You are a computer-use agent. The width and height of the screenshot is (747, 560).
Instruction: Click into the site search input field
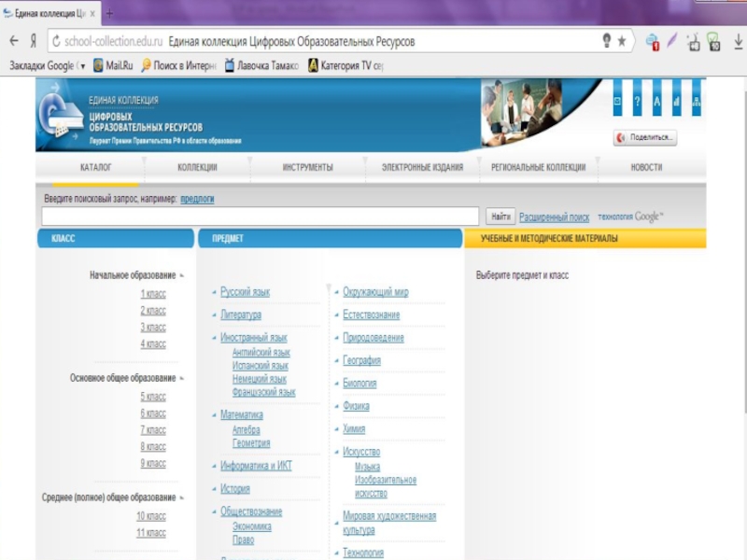[x=261, y=217]
